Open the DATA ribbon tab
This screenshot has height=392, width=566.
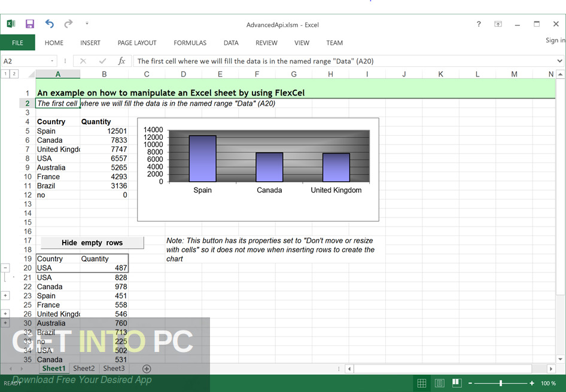coord(231,42)
